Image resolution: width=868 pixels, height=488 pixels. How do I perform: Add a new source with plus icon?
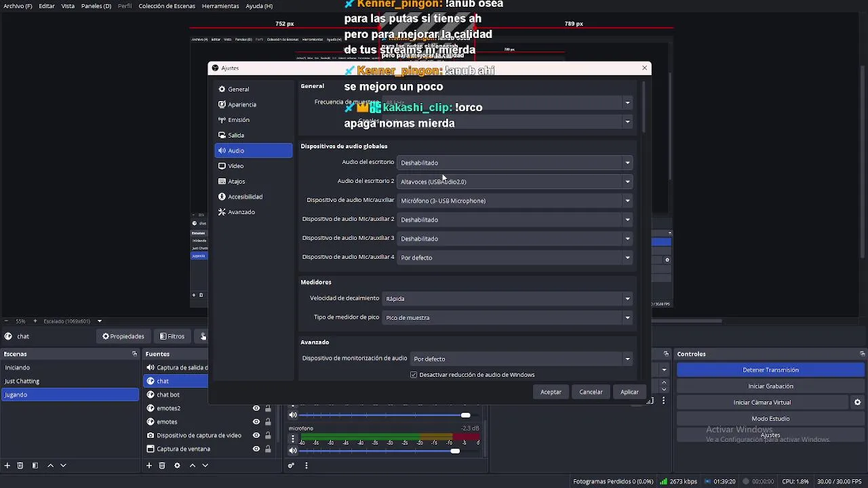pos(149,466)
